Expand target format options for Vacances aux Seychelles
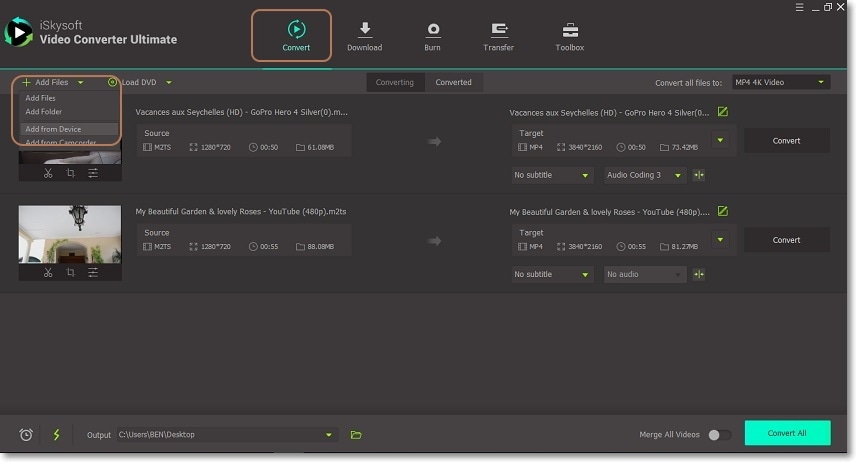This screenshot has height=462, width=856. 721,140
